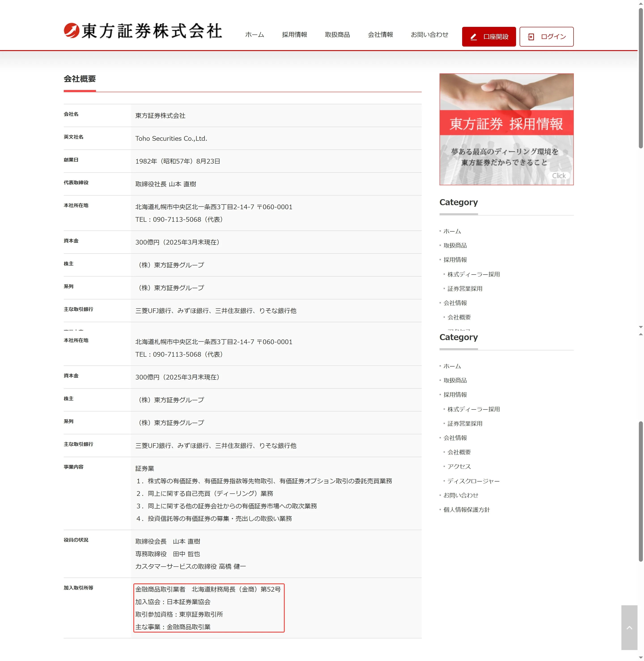Click the ログイン button
644x661 pixels.
(x=546, y=36)
